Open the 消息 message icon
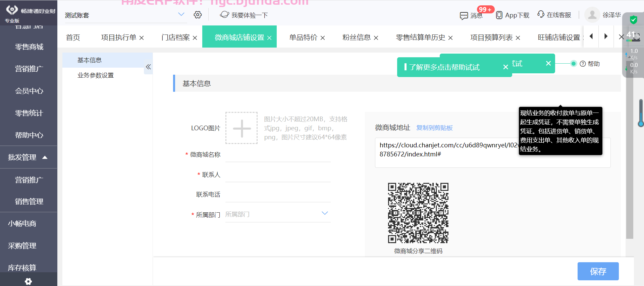Viewport: 644px width, 286px height. point(464,15)
